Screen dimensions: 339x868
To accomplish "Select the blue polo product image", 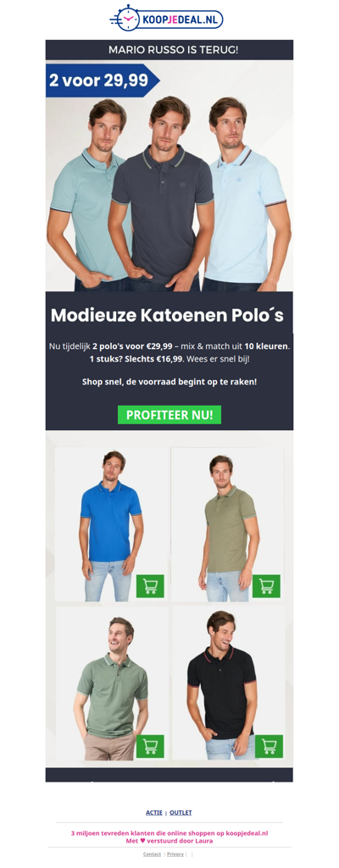I will [x=113, y=524].
